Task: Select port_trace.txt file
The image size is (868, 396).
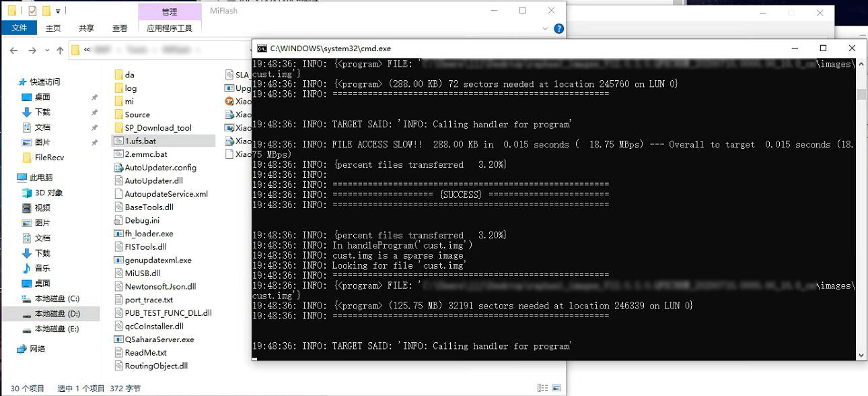Action: 149,300
